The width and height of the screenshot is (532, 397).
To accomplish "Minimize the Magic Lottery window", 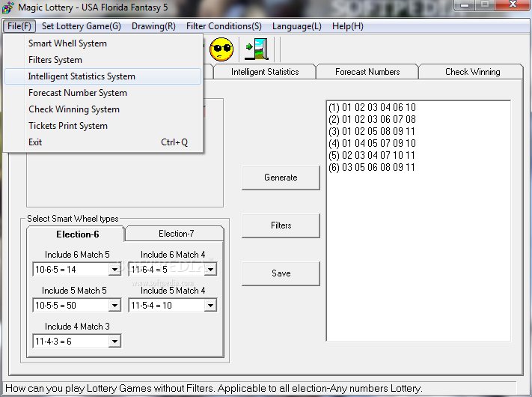I will pos(465,5).
